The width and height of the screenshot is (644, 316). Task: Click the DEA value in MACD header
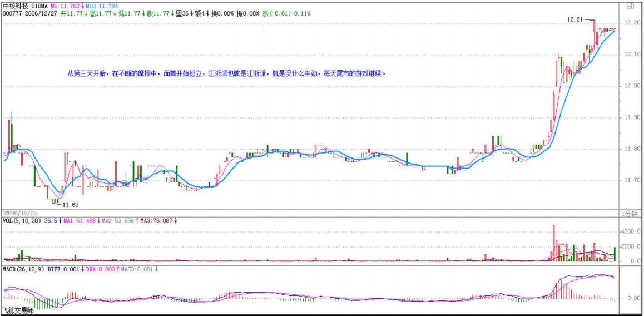100,269
